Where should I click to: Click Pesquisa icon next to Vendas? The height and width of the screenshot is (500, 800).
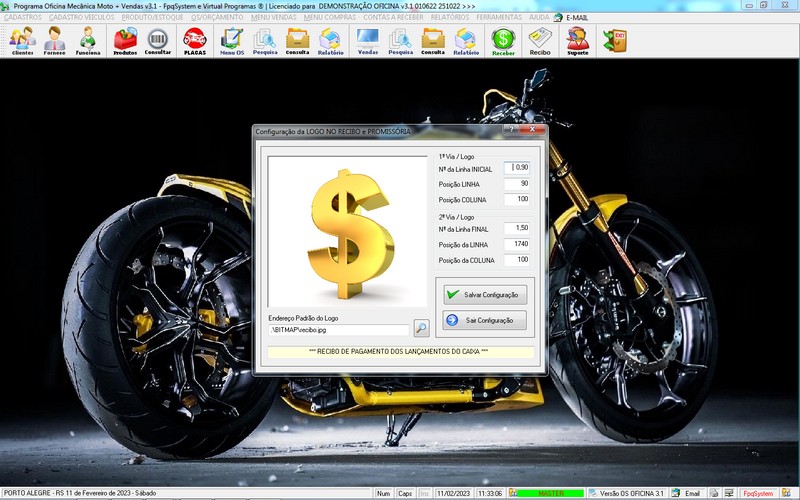tap(401, 41)
